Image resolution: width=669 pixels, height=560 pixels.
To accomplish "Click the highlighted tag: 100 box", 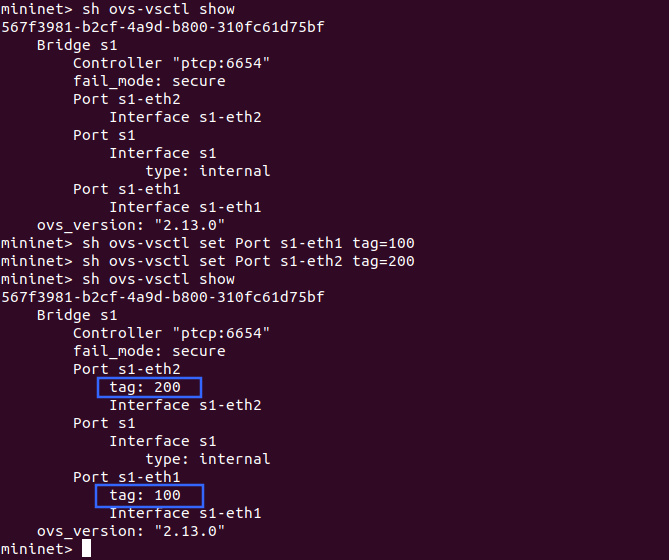I will [x=149, y=496].
